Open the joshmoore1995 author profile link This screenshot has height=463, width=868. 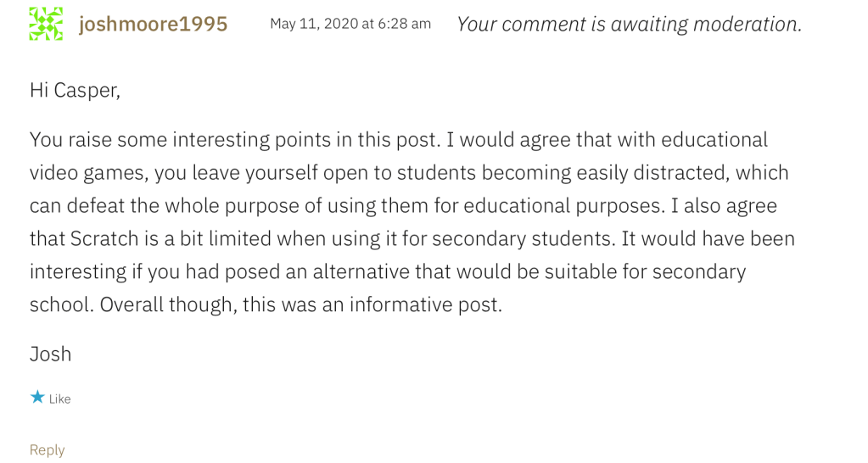pos(153,24)
